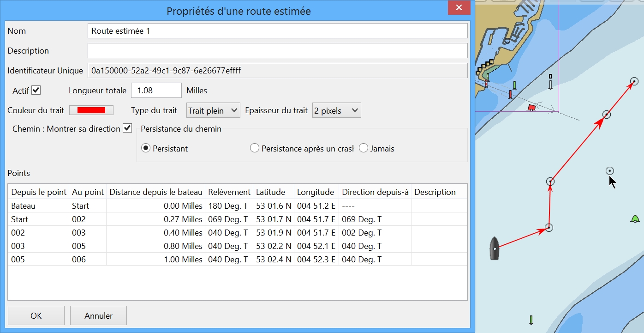Toggle the Actif checkbox
Image resolution: width=644 pixels, height=333 pixels.
tap(36, 90)
